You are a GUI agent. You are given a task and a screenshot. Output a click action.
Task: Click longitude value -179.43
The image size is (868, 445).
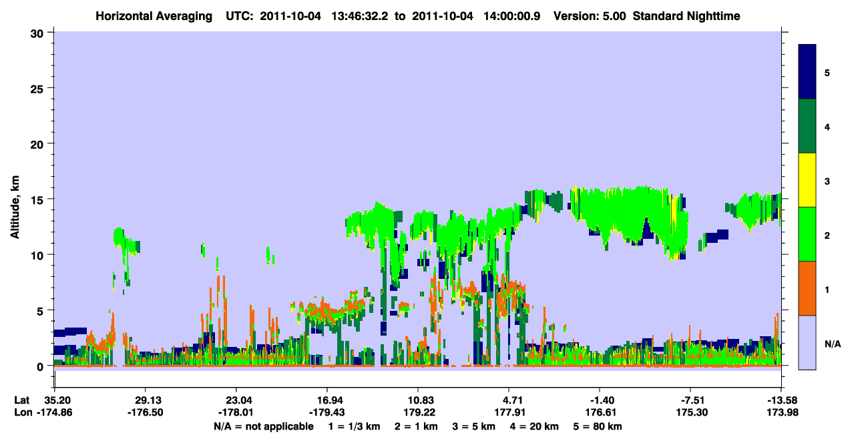[x=327, y=412]
